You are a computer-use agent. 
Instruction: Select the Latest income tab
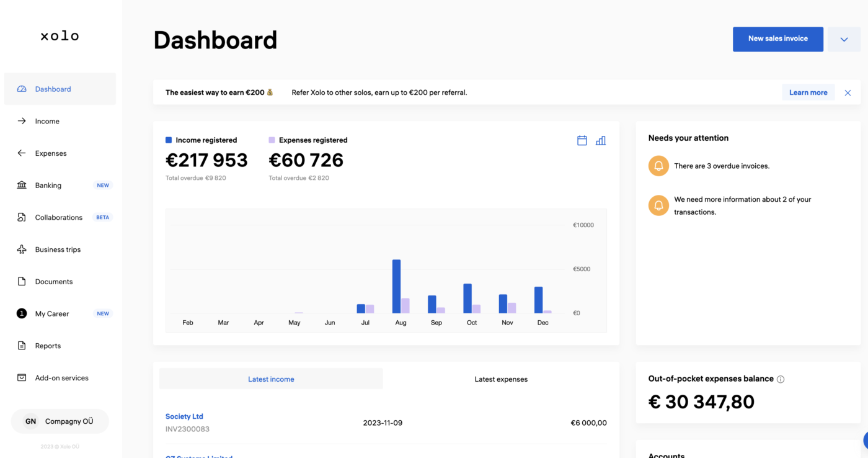[271, 379]
